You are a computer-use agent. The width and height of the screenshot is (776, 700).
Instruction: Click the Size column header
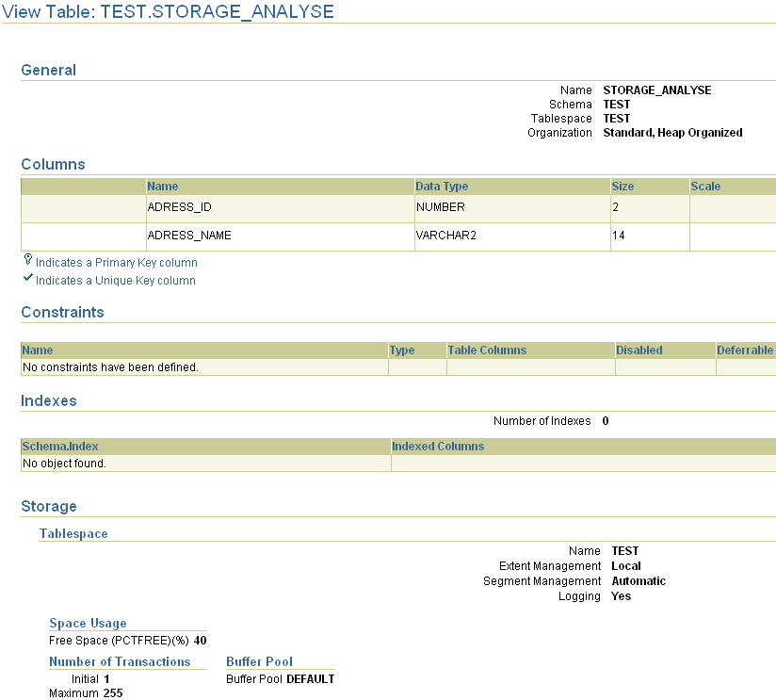[x=622, y=187]
